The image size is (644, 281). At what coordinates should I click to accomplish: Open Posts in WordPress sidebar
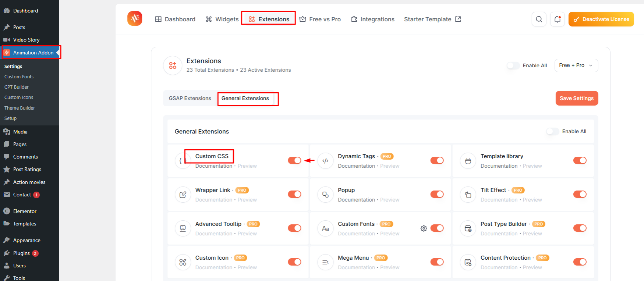pos(29,27)
